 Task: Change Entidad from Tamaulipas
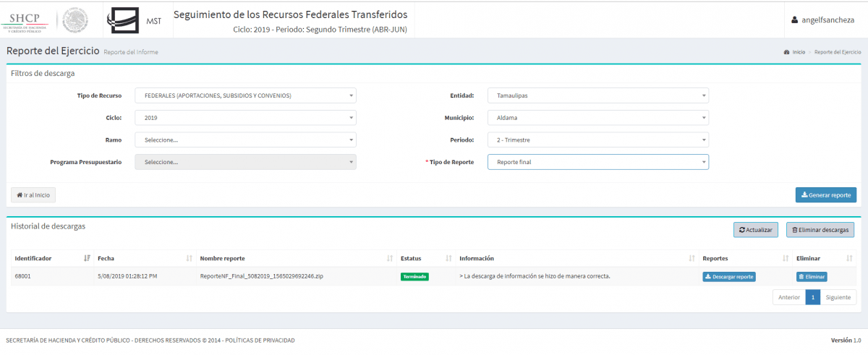[x=597, y=95]
